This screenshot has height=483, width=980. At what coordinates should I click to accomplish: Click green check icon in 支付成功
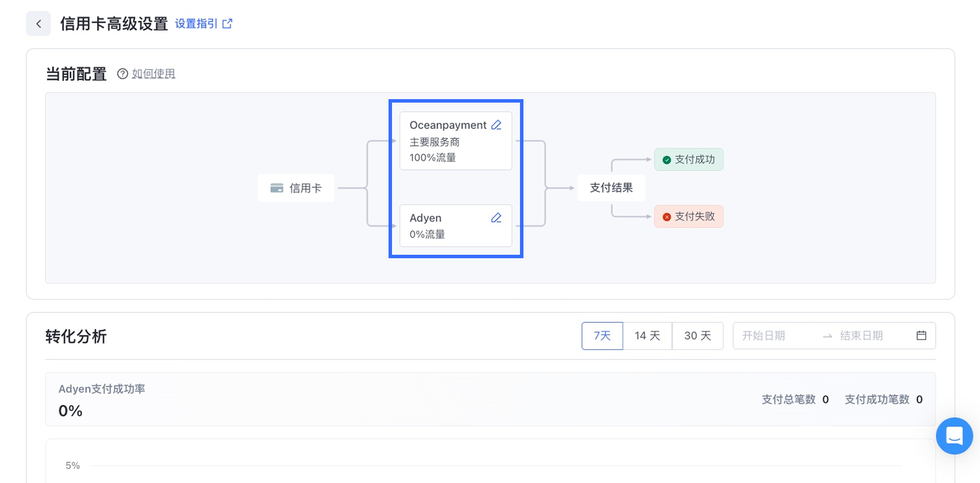(667, 160)
